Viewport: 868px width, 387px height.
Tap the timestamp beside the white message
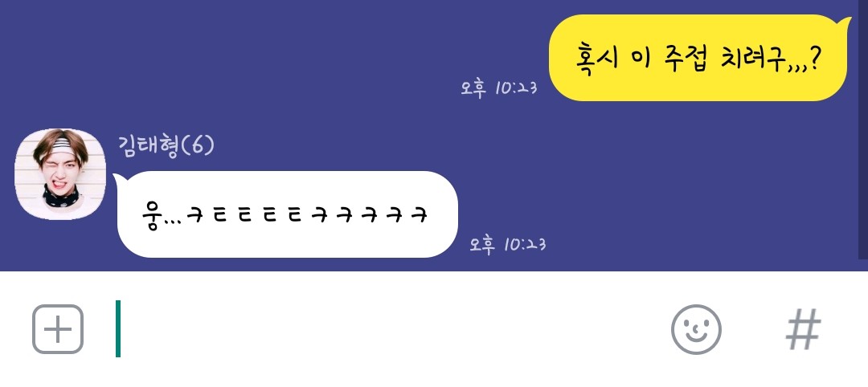(x=508, y=244)
